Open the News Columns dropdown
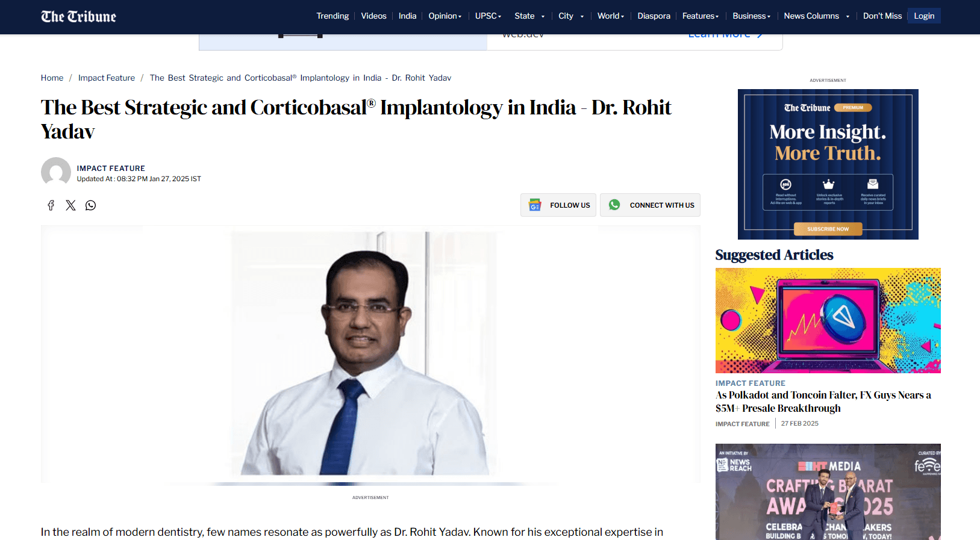980x540 pixels. pyautogui.click(x=847, y=17)
